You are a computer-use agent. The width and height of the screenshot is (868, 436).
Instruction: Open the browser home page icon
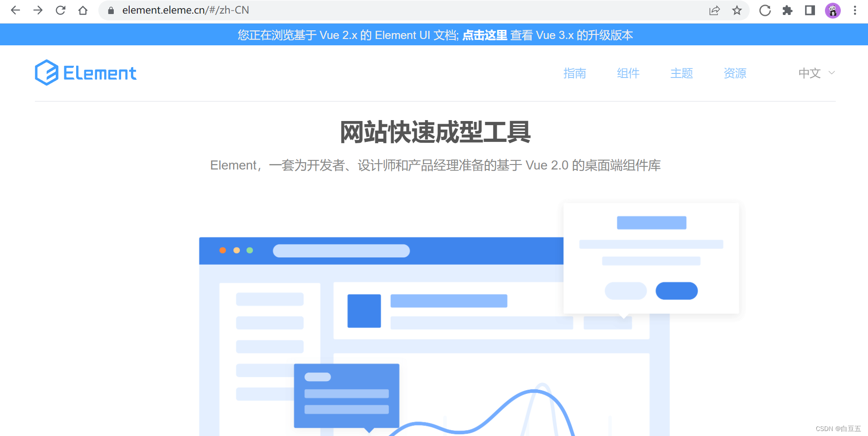[82, 10]
